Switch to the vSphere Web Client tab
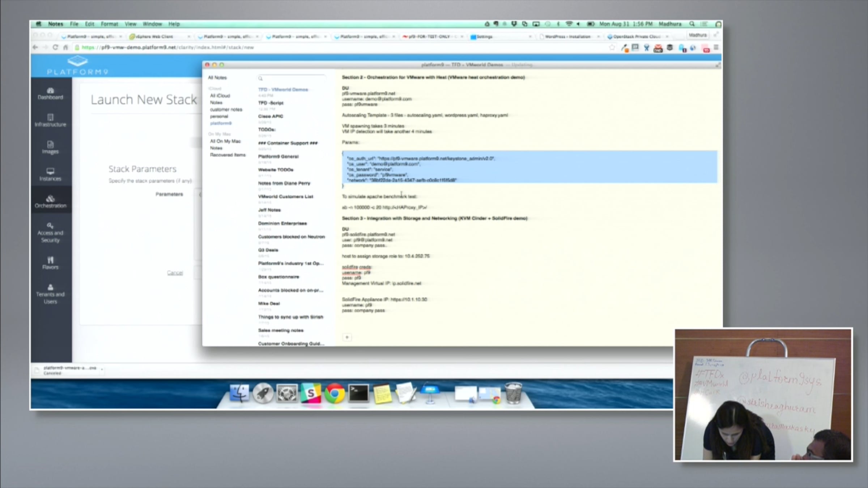Viewport: 868px width, 488px height. 159,37
